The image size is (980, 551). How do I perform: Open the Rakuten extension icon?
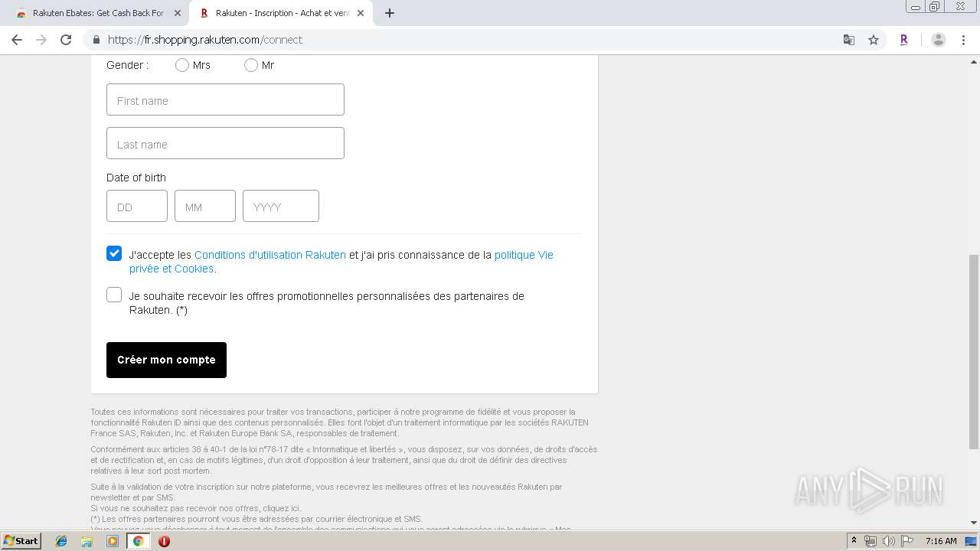pos(904,40)
